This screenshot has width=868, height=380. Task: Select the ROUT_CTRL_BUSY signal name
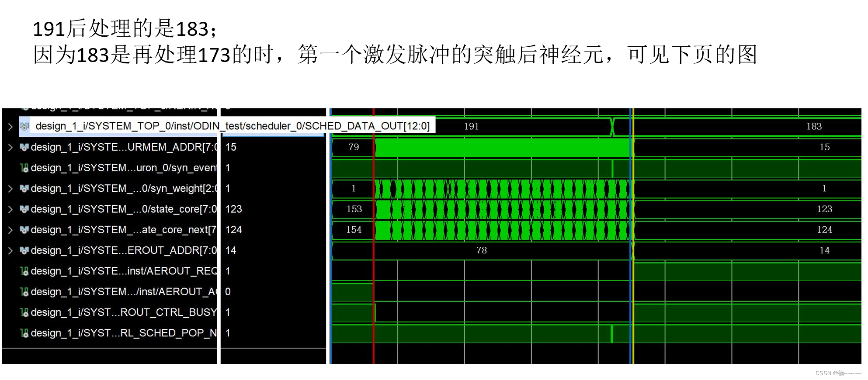pos(124,312)
